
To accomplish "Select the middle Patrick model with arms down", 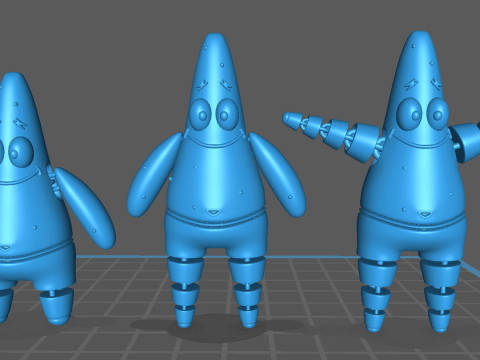I will (x=216, y=180).
